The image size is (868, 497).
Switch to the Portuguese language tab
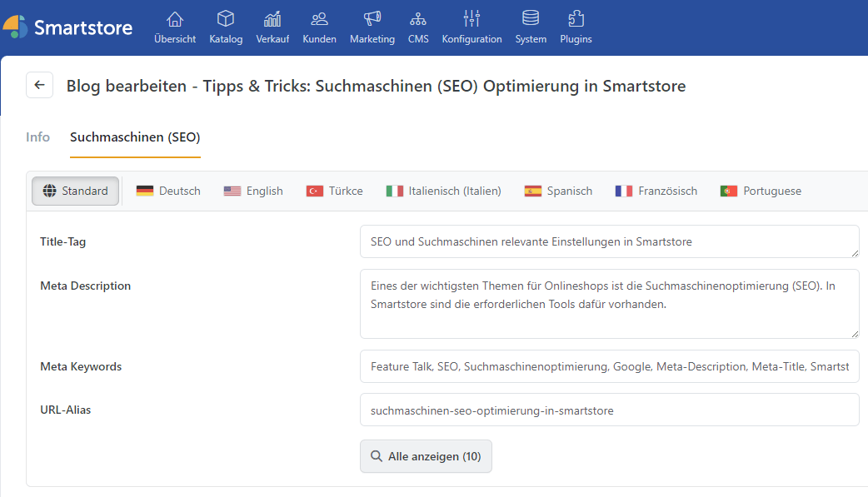[x=761, y=191]
